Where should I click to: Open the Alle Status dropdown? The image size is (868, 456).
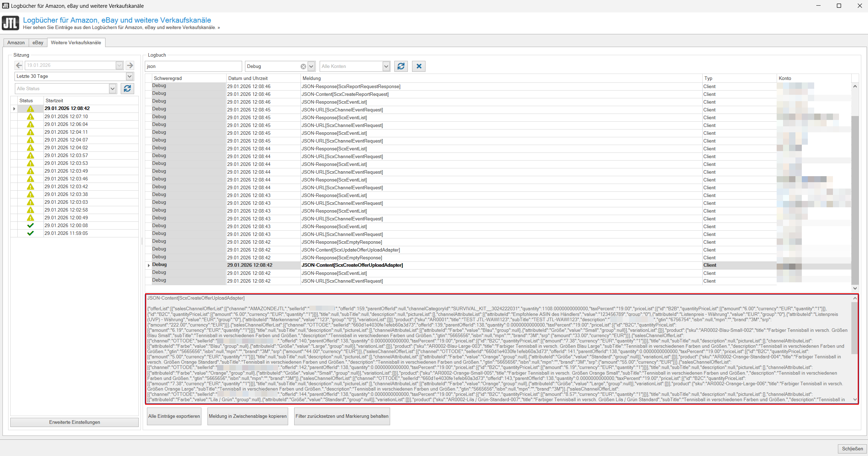click(x=113, y=88)
